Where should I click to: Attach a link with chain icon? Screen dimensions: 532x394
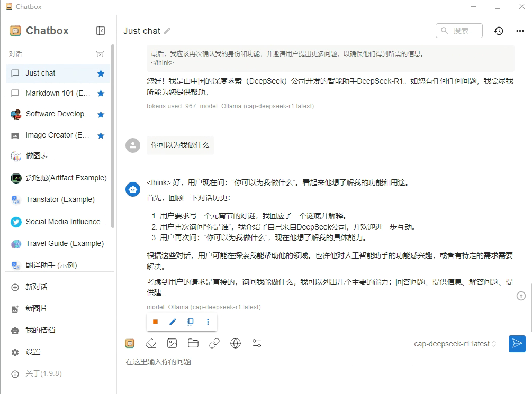pos(214,343)
